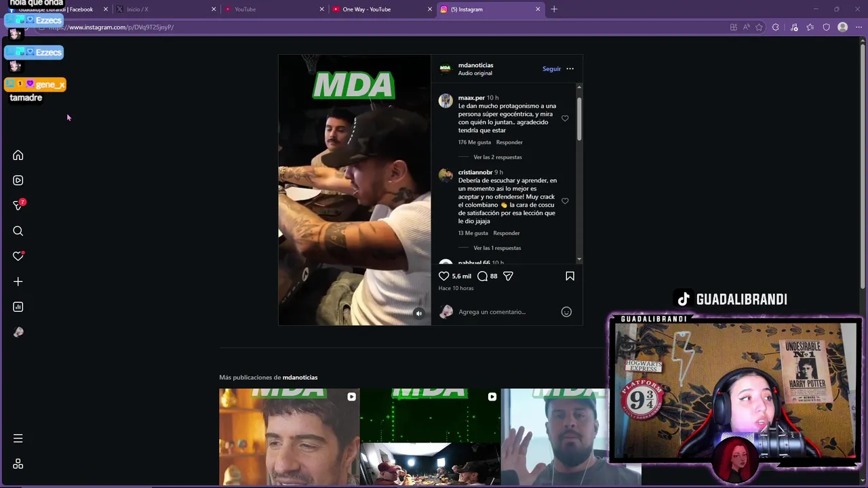868x488 pixels.
Task: Open emoji picker in comment box
Action: tap(566, 312)
